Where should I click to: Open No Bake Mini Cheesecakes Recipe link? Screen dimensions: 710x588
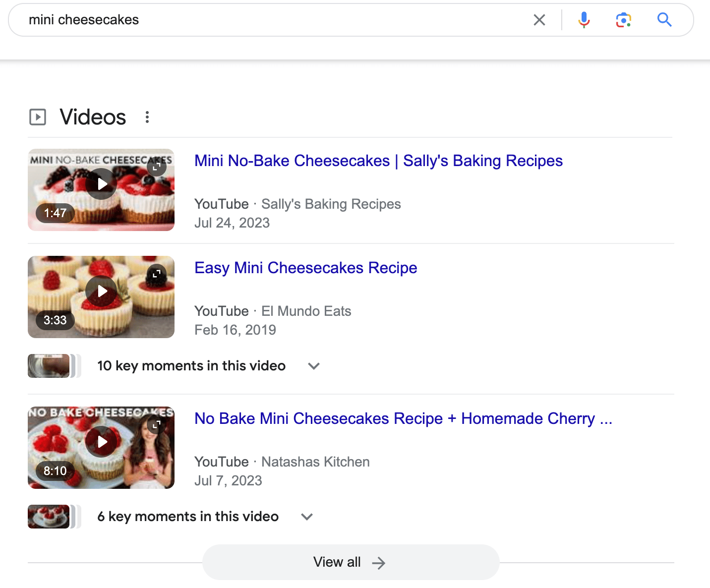tap(403, 418)
